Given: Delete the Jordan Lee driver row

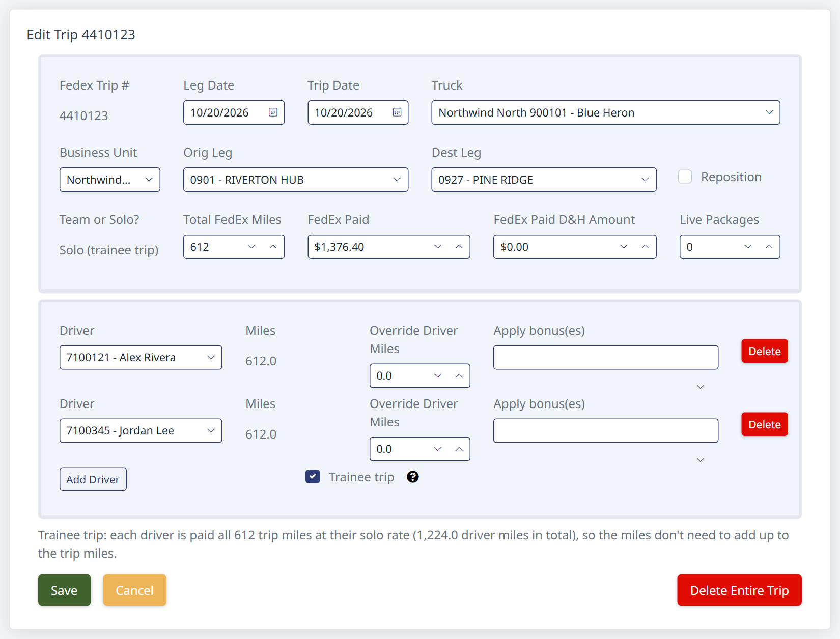Looking at the screenshot, I should 765,424.
